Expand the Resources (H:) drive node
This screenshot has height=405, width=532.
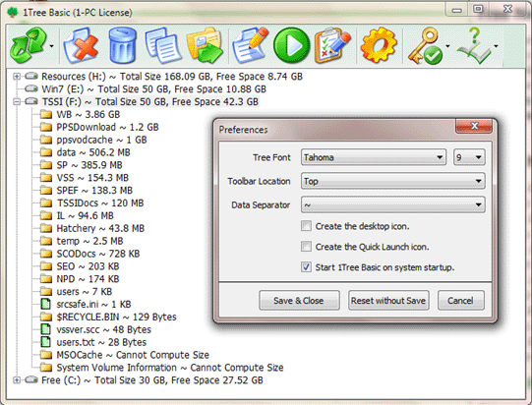pos(17,77)
